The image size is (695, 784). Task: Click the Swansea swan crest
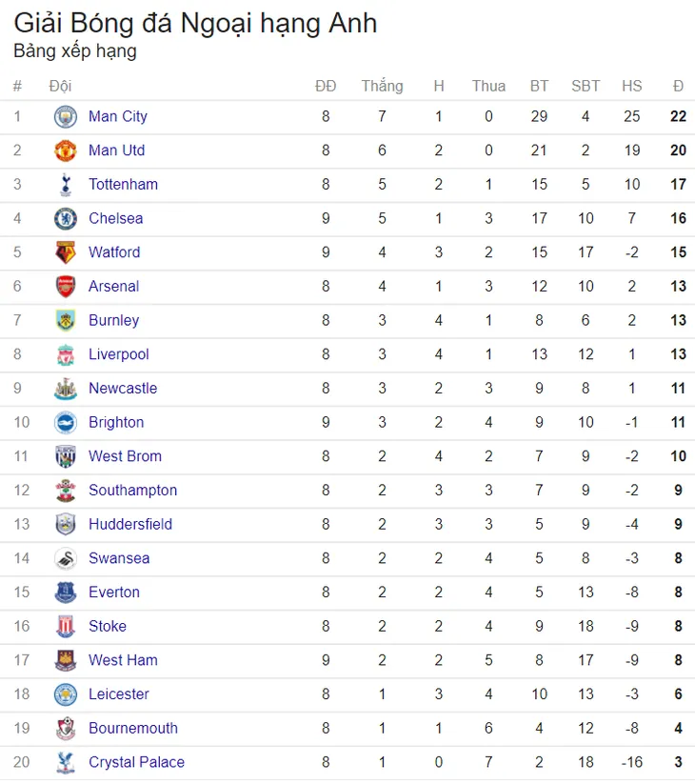pyautogui.click(x=66, y=558)
